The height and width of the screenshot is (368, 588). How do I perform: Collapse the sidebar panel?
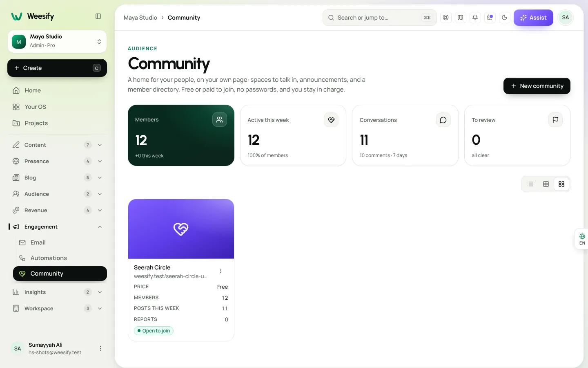98,16
